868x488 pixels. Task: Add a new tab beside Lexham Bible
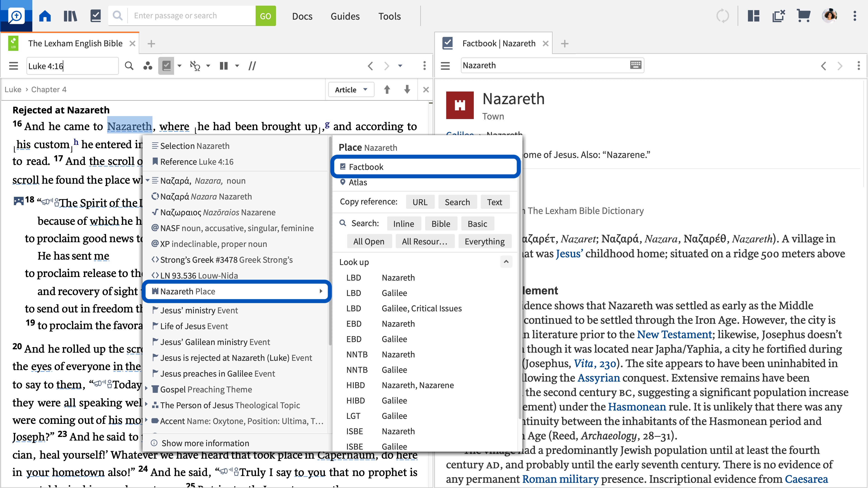tap(151, 43)
